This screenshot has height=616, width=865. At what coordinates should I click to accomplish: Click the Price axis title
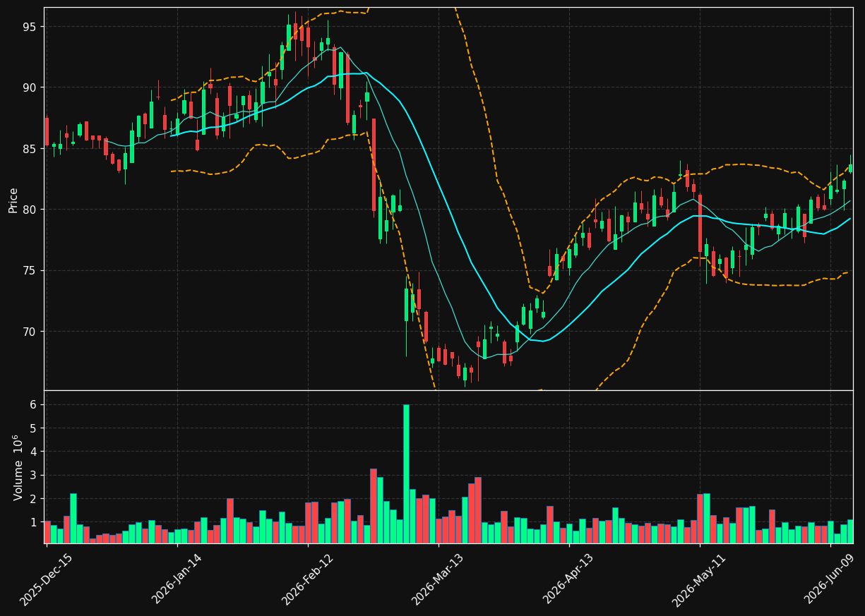point(13,200)
